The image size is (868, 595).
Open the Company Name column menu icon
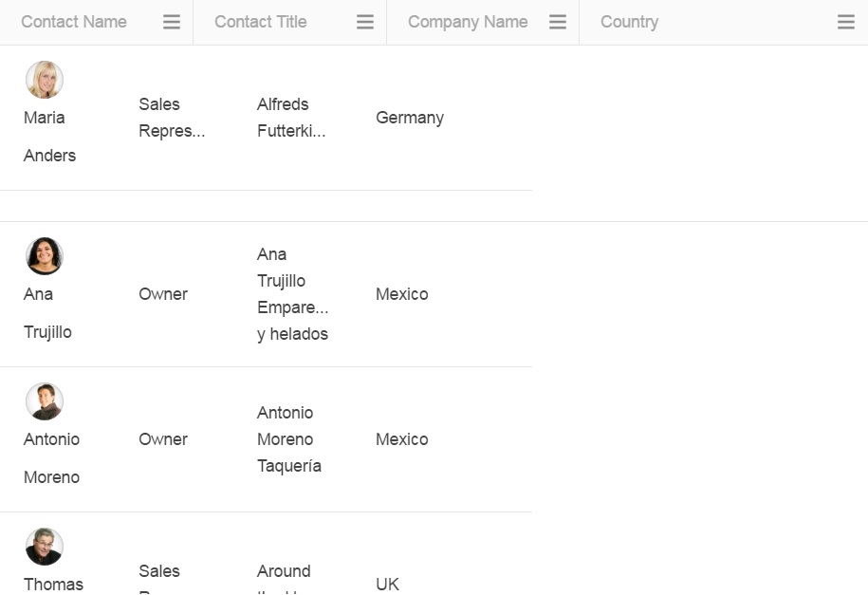point(558,22)
